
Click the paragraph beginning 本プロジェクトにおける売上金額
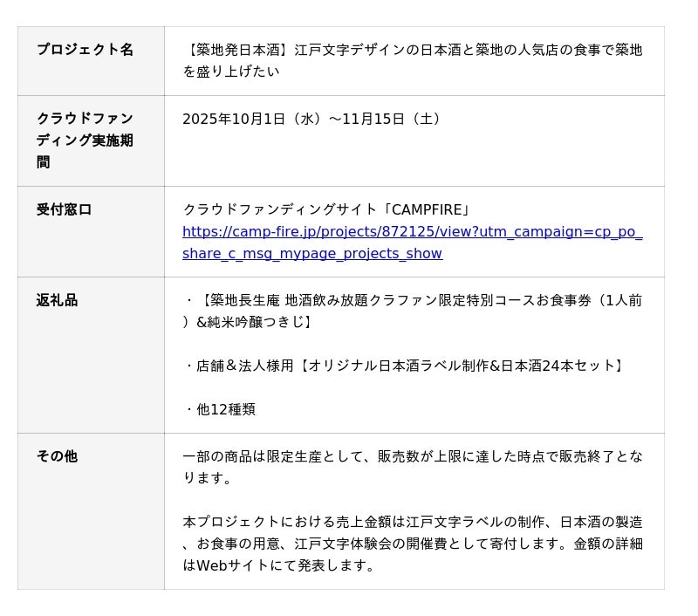tap(412, 522)
